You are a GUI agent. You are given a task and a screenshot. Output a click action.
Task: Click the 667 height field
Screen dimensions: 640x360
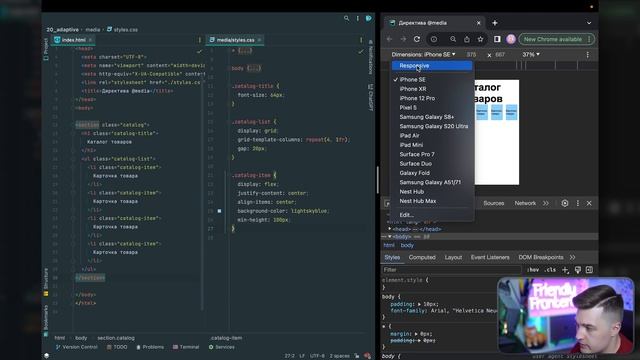pyautogui.click(x=500, y=54)
